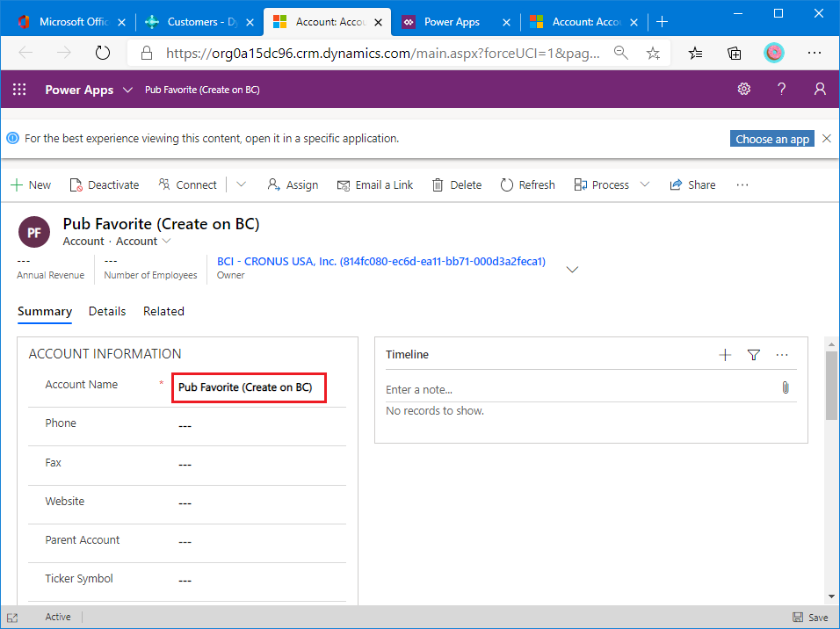Click the zoom magnifier in address bar

point(621,53)
